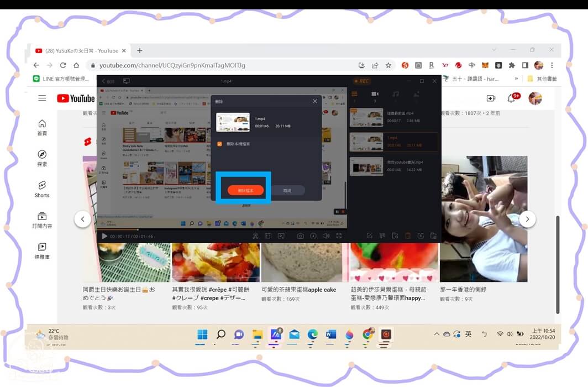Select the 我的youtube實況.mp4 thumbnail

[x=367, y=166]
